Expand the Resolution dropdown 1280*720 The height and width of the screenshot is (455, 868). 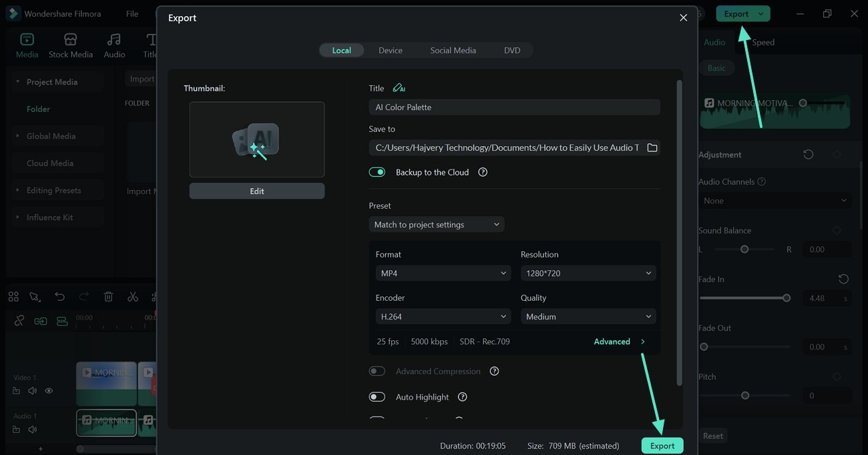(588, 273)
